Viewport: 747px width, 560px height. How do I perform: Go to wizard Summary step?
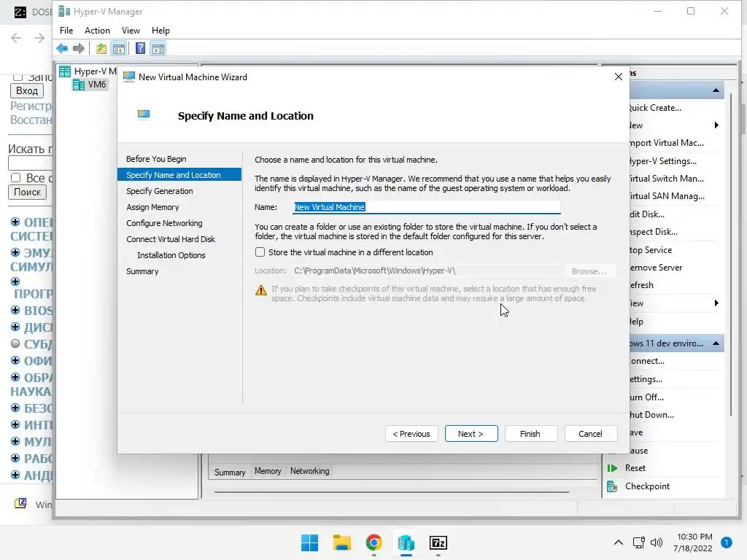coord(142,271)
